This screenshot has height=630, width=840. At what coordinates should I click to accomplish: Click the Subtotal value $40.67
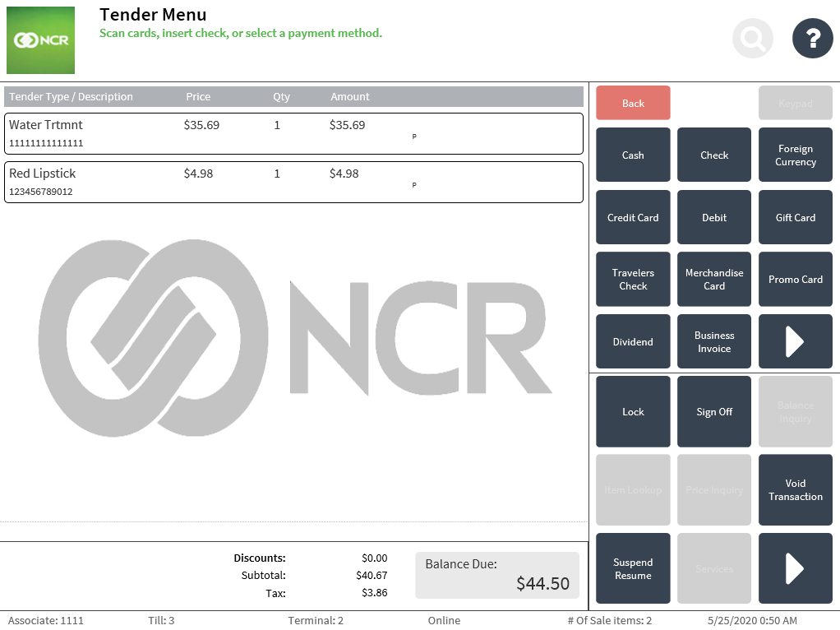tap(372, 576)
